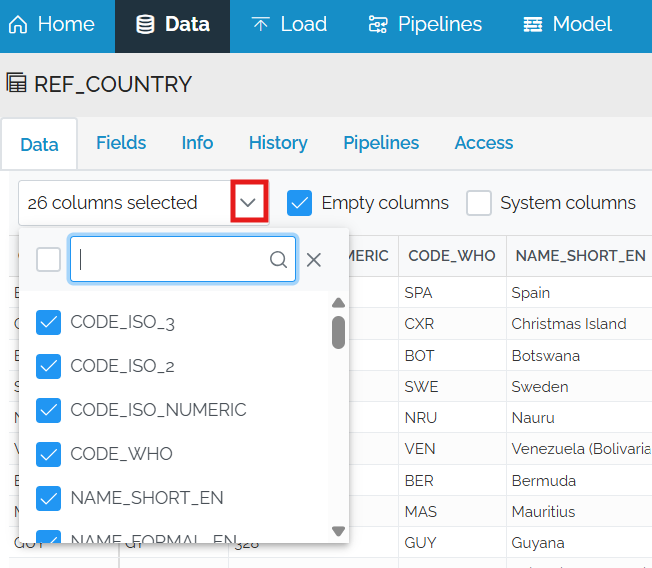Click the 'Mauritius' cell

pos(579,511)
